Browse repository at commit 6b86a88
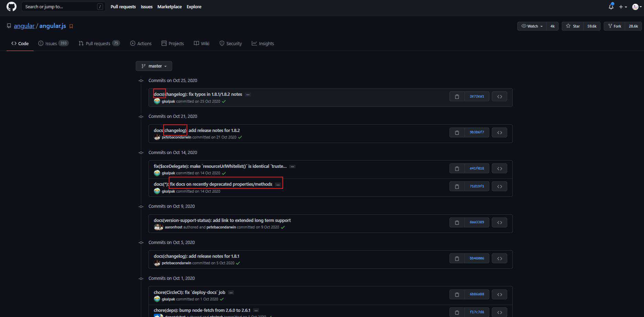The image size is (644, 317). click(x=499, y=295)
